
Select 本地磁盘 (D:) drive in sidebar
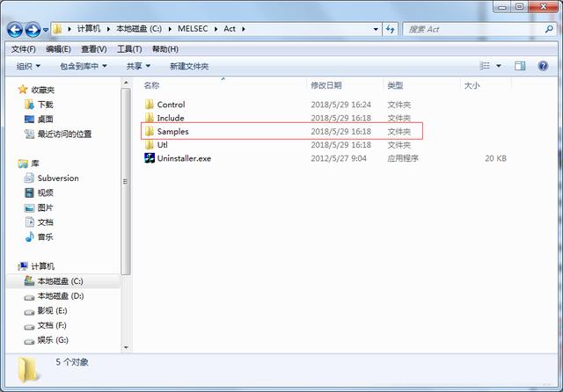click(59, 296)
